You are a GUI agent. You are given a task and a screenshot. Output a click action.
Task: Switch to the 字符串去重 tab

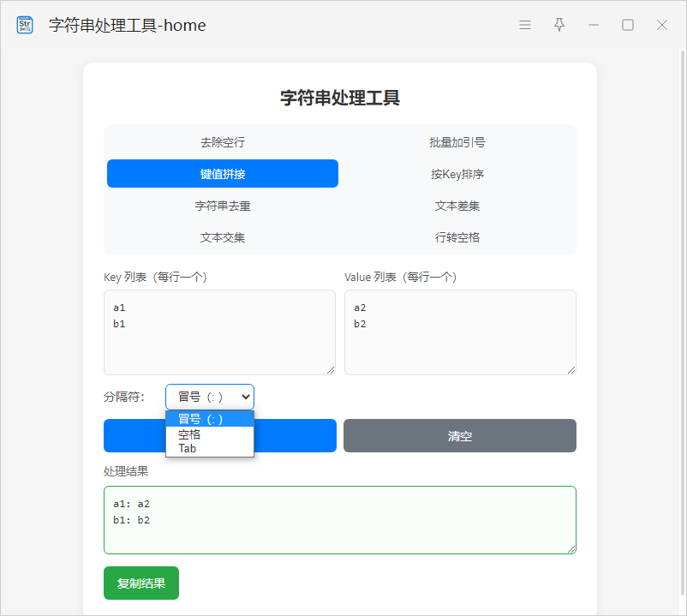[223, 206]
